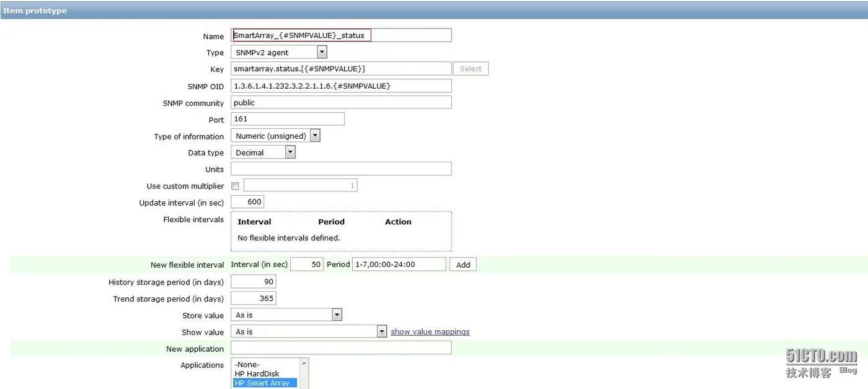The image size is (868, 389).
Task: Click the Key input field
Action: pyautogui.click(x=341, y=69)
